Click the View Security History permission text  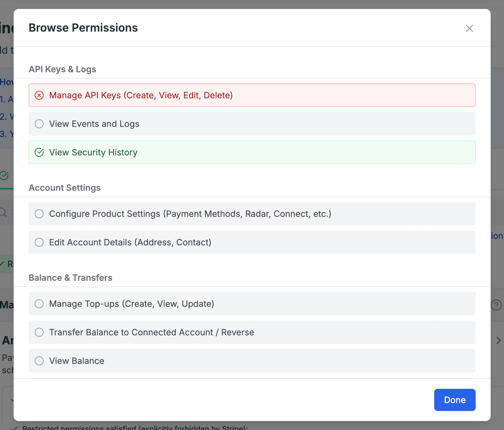pos(93,152)
